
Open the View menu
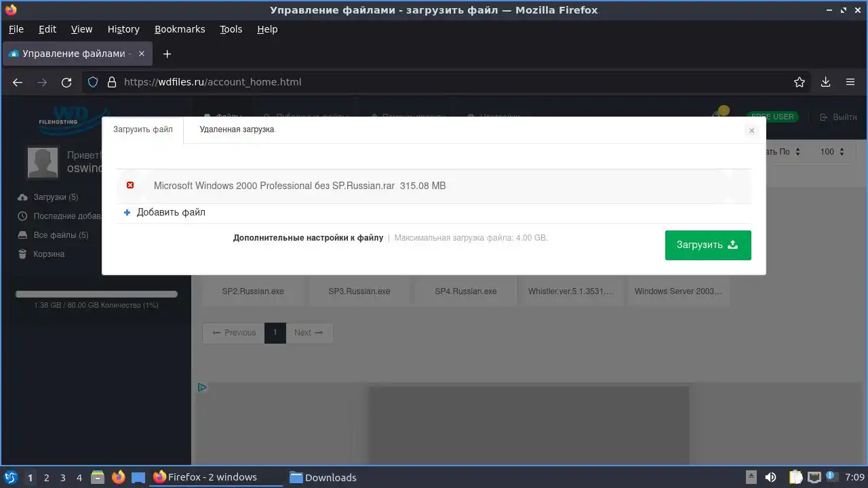[81, 29]
